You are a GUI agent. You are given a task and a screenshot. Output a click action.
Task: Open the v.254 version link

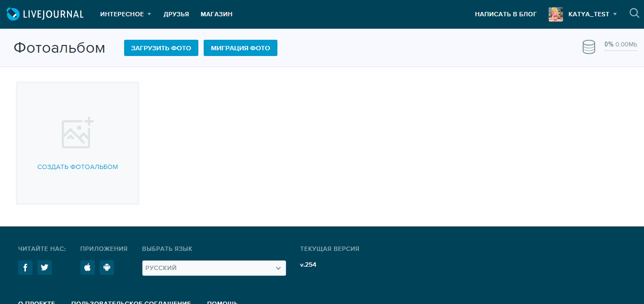click(309, 264)
